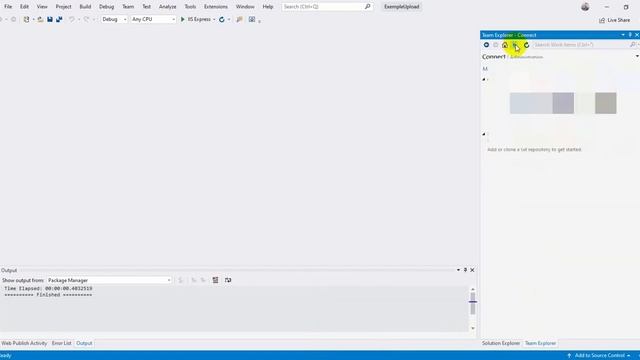
Task: Start debugging with IIS Express
Action: [196, 19]
